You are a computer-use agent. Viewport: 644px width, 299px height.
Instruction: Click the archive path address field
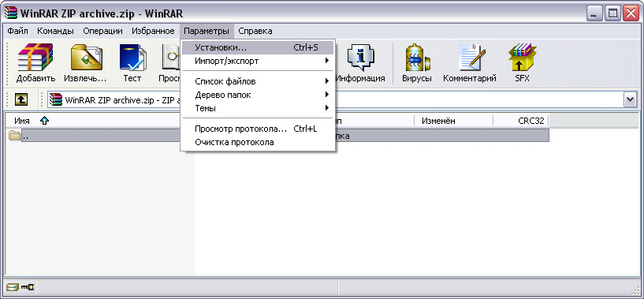[x=342, y=99]
